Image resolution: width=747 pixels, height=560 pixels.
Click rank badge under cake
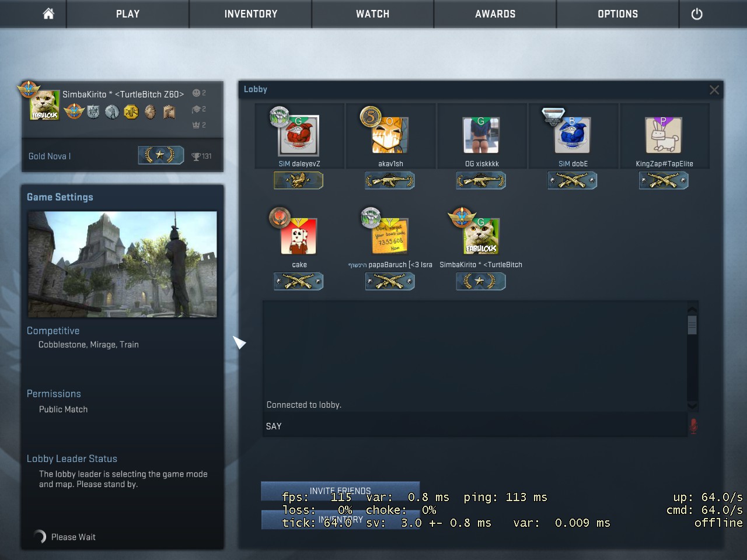[x=299, y=281]
